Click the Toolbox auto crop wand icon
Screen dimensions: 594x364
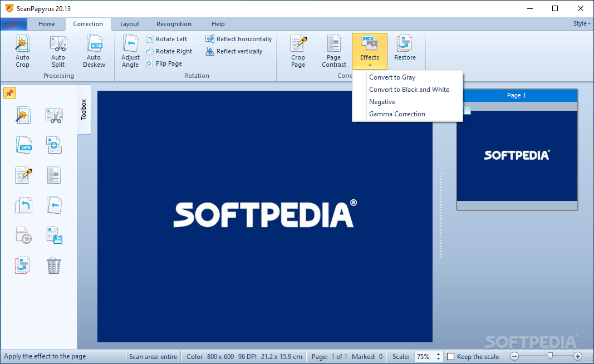23,115
